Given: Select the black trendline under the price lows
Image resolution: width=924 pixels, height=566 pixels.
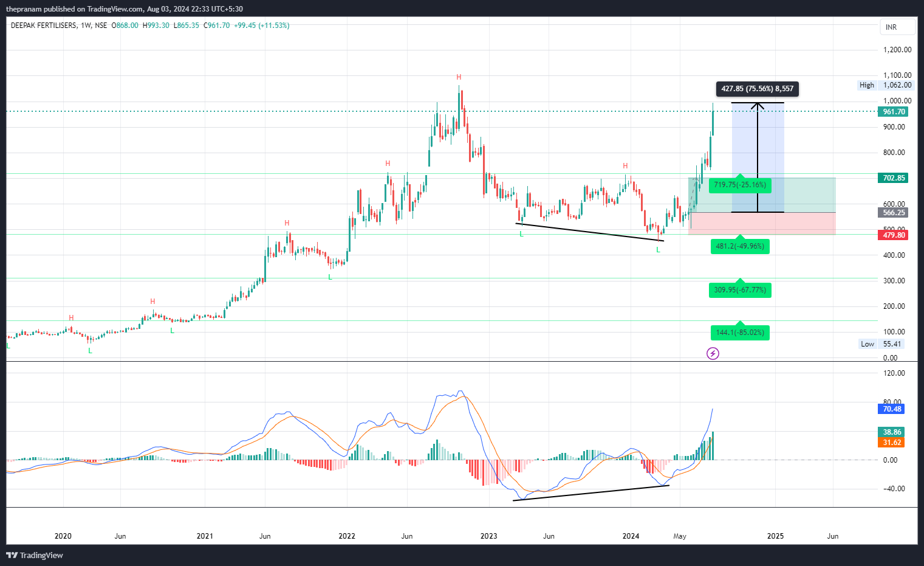Looking at the screenshot, I should tap(590, 232).
